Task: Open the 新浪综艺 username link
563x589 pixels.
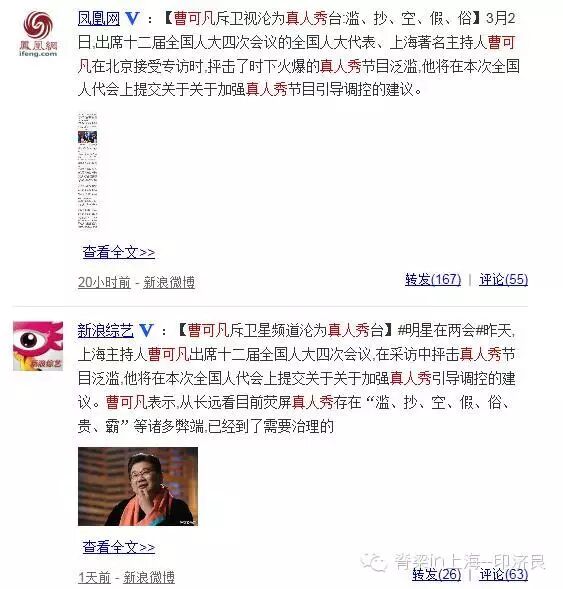Action: pyautogui.click(x=106, y=330)
